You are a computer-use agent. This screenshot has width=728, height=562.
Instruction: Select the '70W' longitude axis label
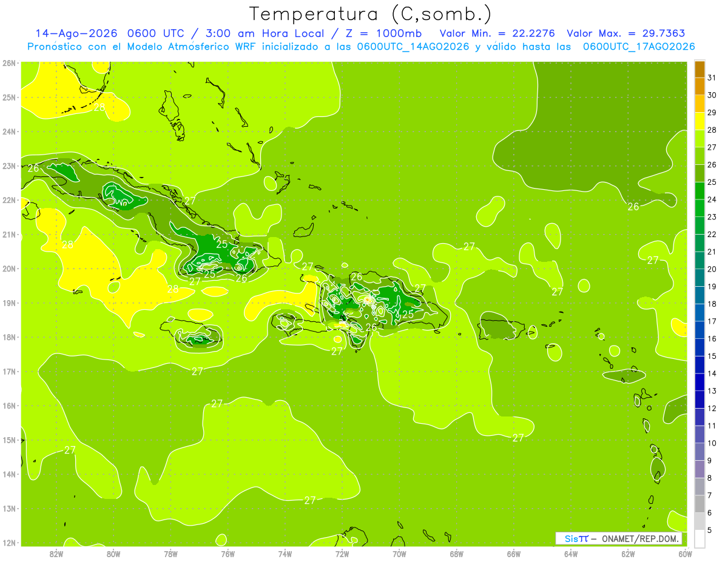pyautogui.click(x=399, y=554)
